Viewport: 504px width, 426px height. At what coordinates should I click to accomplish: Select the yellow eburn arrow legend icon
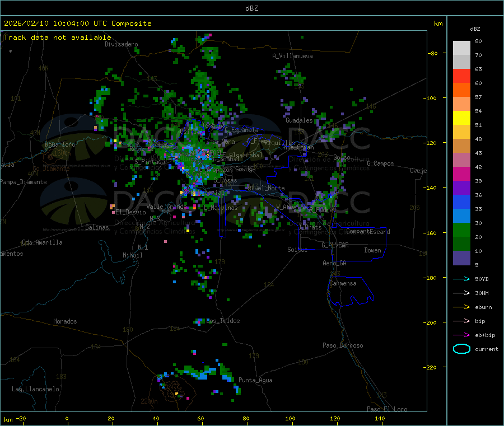[x=461, y=307]
